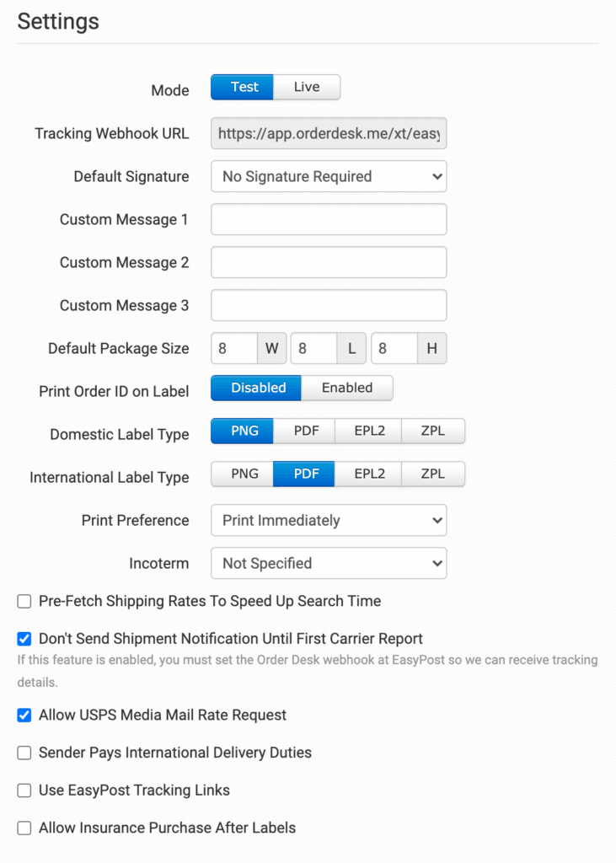Set Mode to Test

(244, 87)
